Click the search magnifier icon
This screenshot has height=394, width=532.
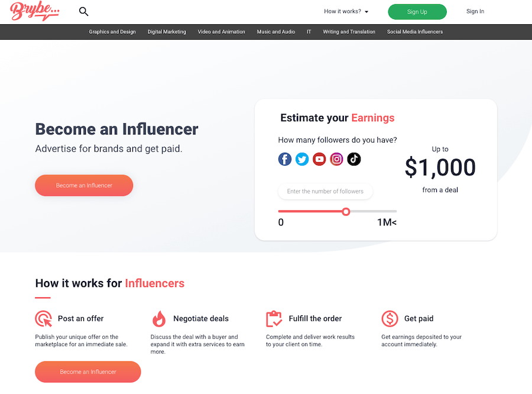pyautogui.click(x=83, y=12)
